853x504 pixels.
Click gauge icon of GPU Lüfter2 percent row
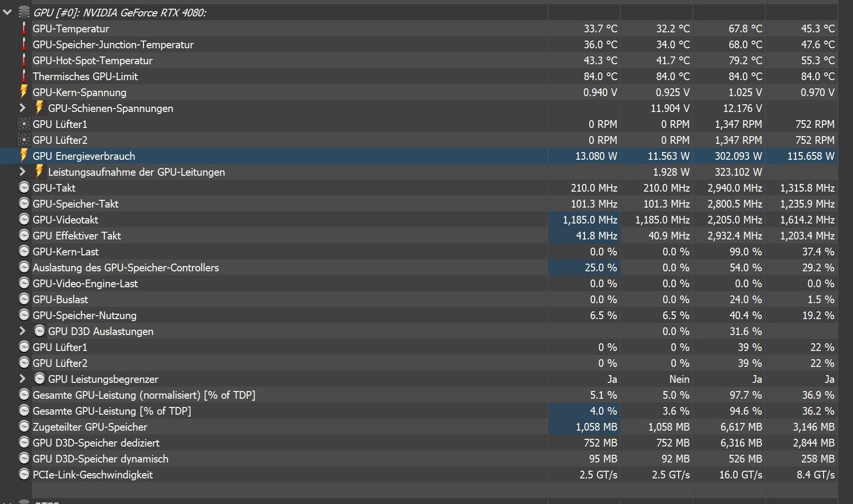tap(24, 363)
